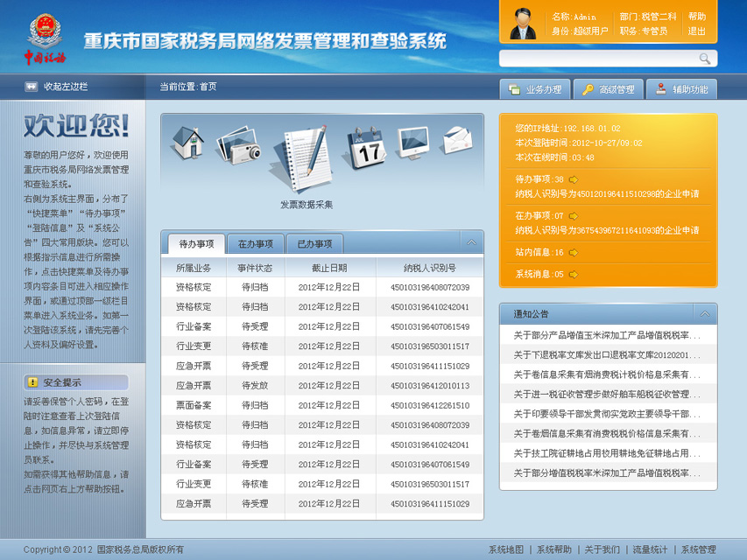Open notice 关于下退税率文库发出口退税率
This screenshot has height=560, width=747.
click(607, 354)
